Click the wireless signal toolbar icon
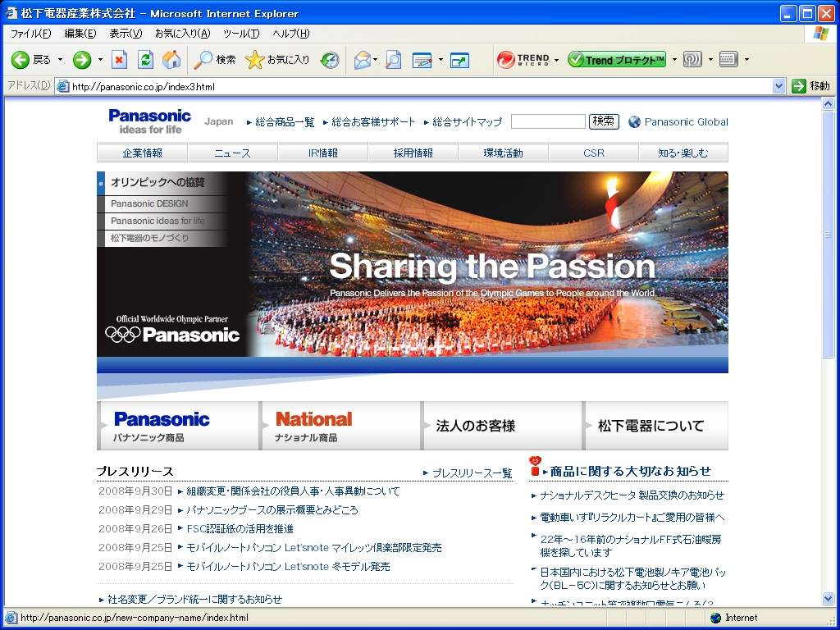 692,59
